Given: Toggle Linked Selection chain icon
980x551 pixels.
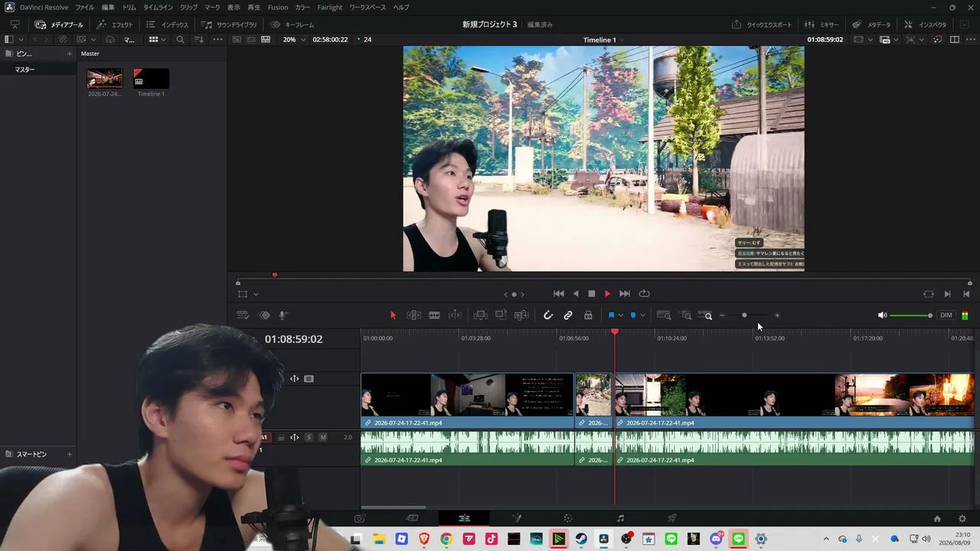Looking at the screenshot, I should coord(568,315).
